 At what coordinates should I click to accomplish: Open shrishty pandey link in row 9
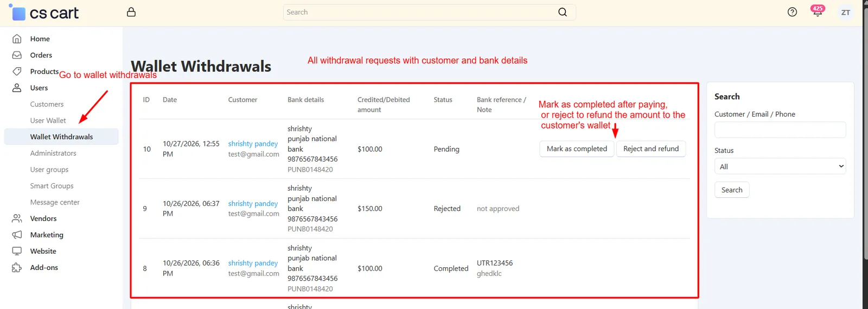pos(253,203)
